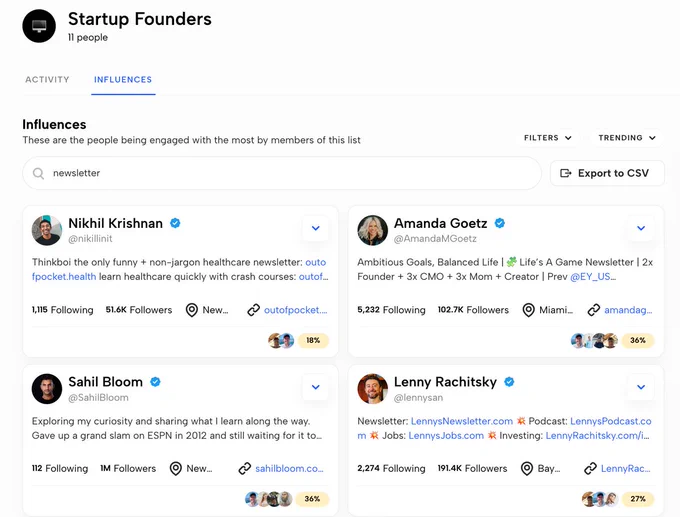The height and width of the screenshot is (517, 680).
Task: Click the export icon in Export to CSV
Action: pos(566,173)
